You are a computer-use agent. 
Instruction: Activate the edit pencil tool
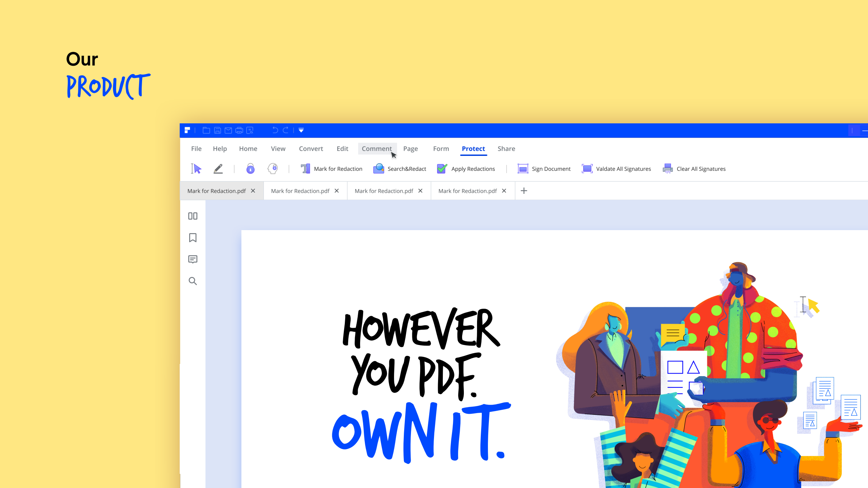pyautogui.click(x=218, y=168)
